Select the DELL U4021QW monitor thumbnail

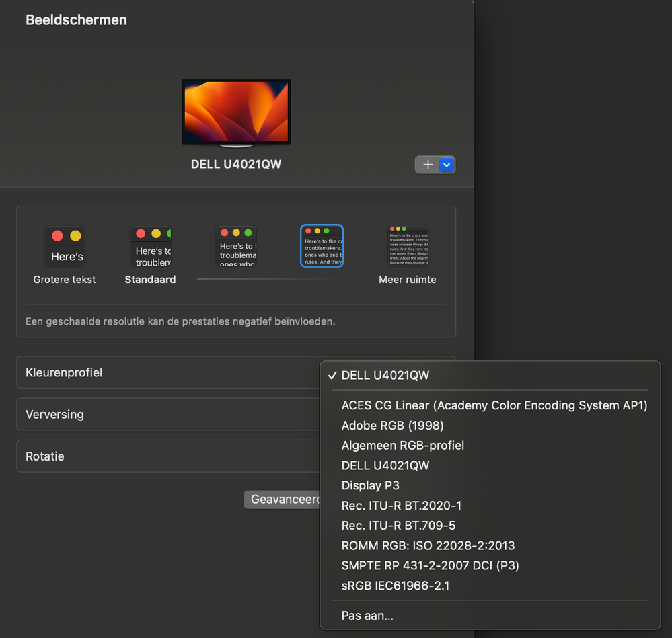236,113
